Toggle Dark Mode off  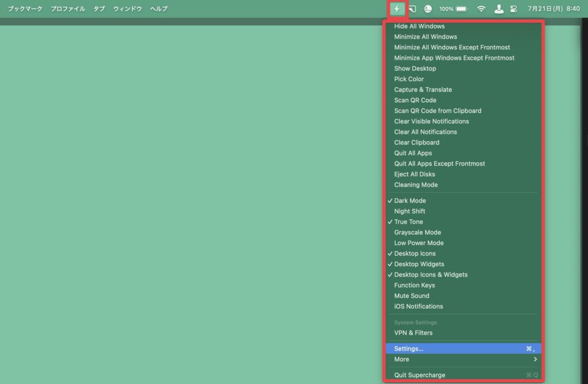tap(463, 201)
